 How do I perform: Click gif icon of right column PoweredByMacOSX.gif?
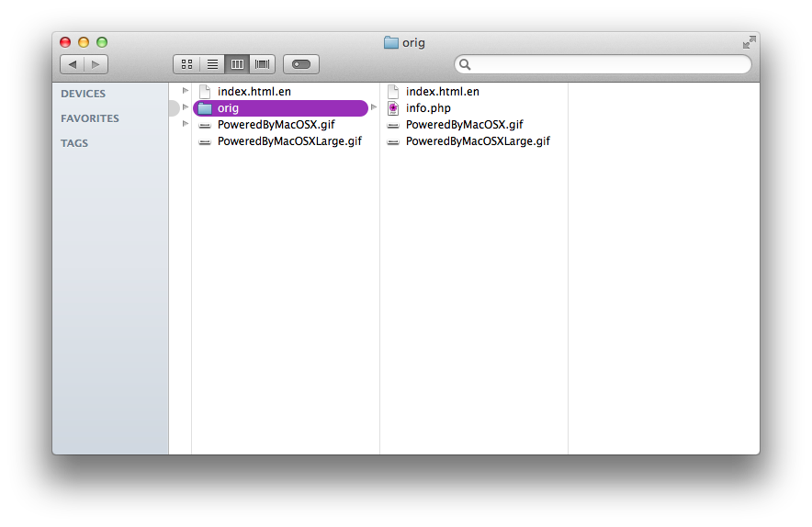click(393, 125)
